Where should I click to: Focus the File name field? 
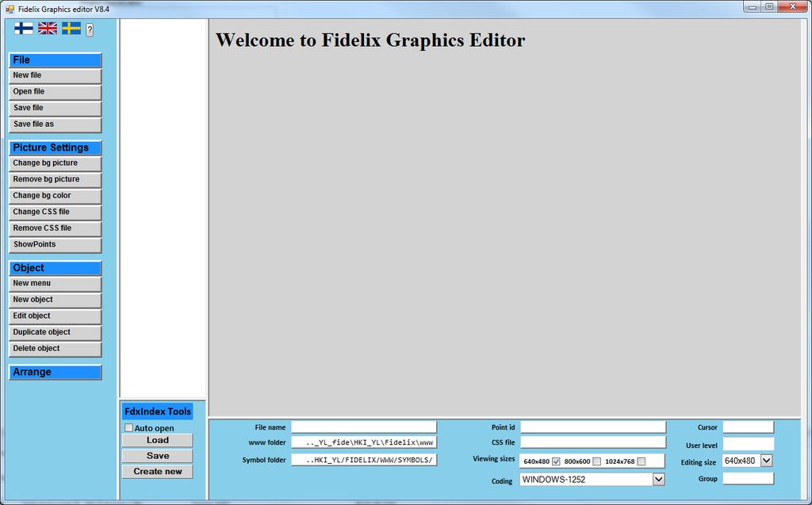coord(364,427)
